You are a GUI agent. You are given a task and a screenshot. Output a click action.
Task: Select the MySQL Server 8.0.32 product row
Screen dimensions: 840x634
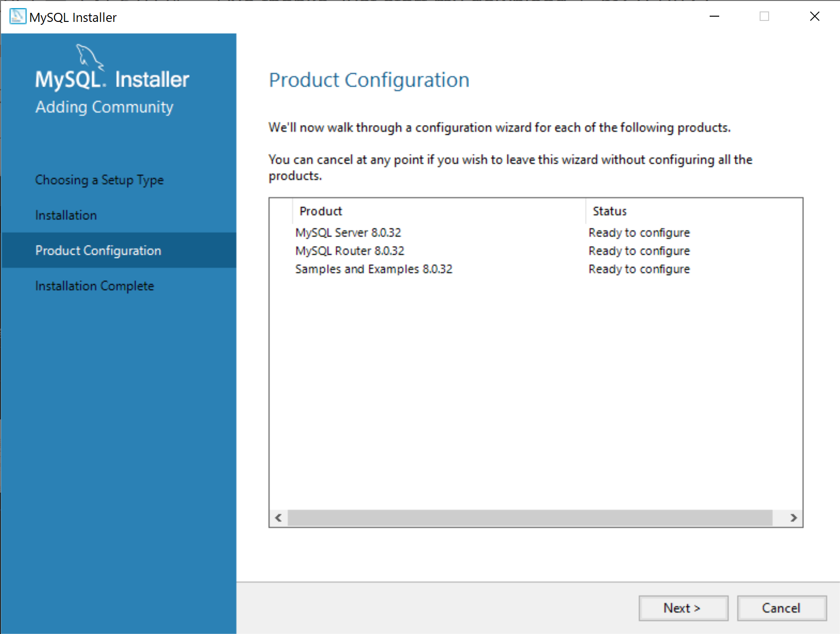pyautogui.click(x=348, y=232)
